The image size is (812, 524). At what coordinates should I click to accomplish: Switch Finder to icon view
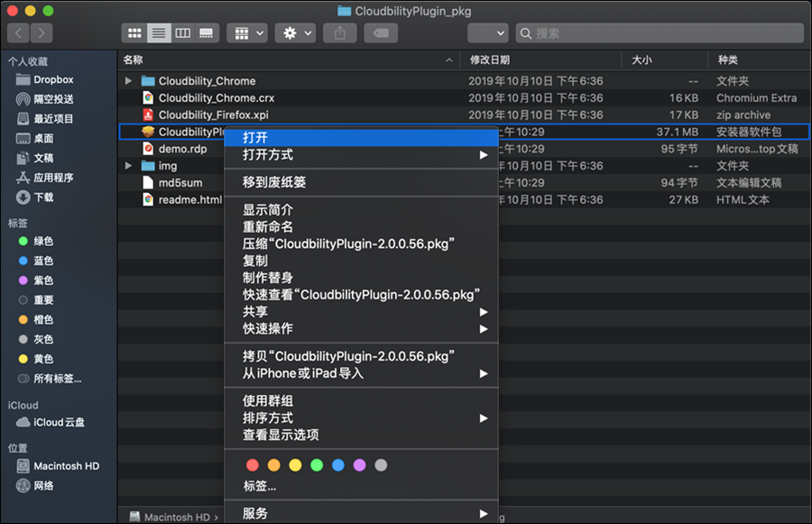pyautogui.click(x=135, y=32)
